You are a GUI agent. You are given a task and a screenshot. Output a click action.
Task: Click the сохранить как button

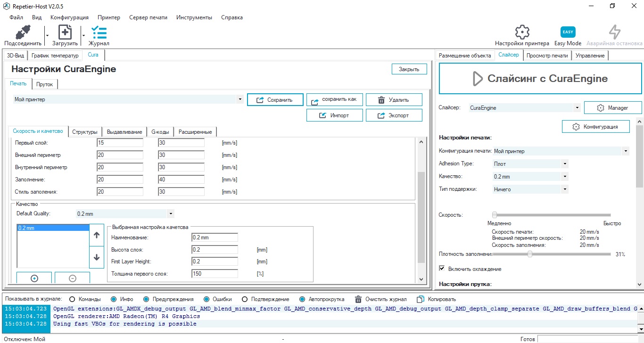click(x=334, y=99)
